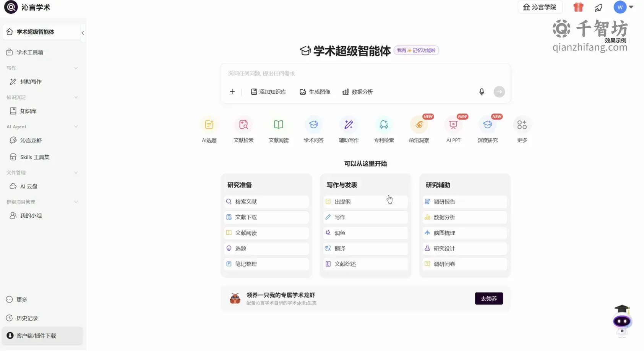The height and width of the screenshot is (351, 644).
Task: Collapse the 知识沉淀 sidebar section
Action: pyautogui.click(x=76, y=97)
